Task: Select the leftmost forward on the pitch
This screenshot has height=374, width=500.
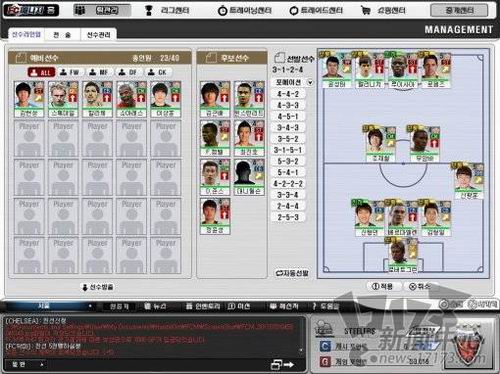Action: (x=336, y=70)
